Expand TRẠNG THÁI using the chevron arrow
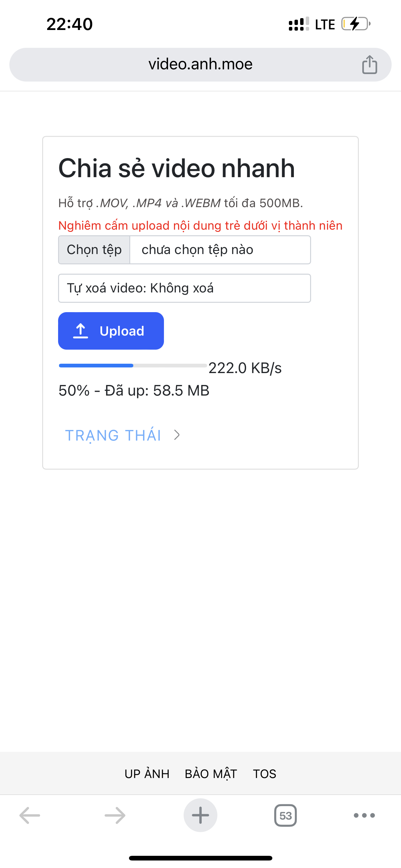The image size is (401, 868). [177, 435]
